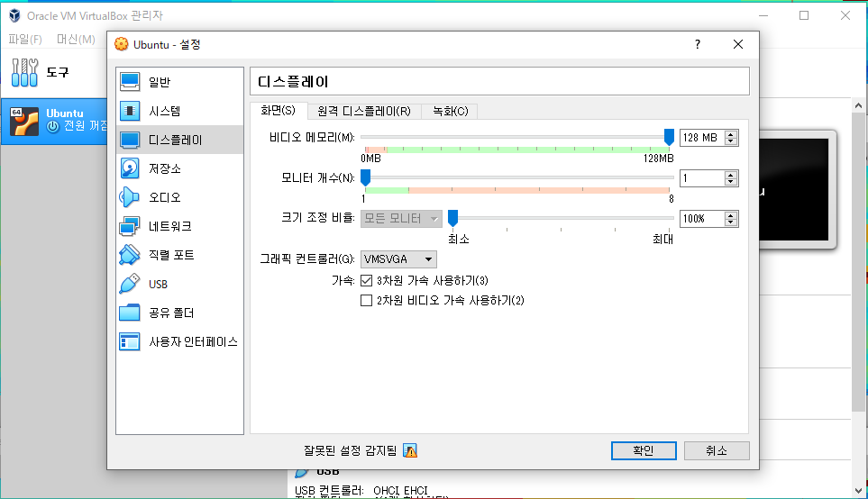Click the 디스플레이 page heading
The height and width of the screenshot is (499, 868).
coord(293,82)
